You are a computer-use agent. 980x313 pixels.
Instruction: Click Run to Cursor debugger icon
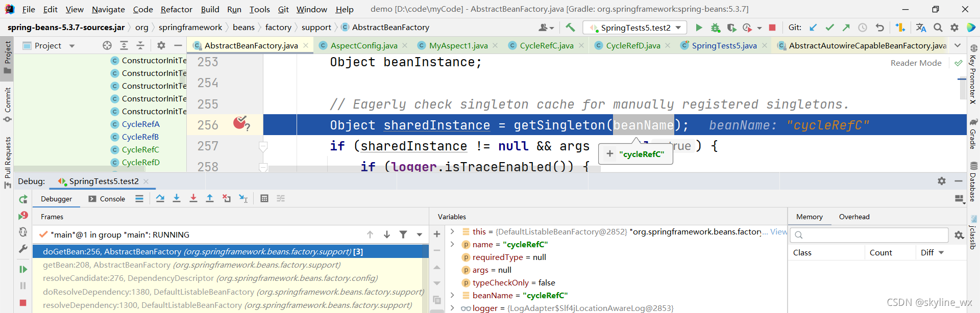(243, 198)
